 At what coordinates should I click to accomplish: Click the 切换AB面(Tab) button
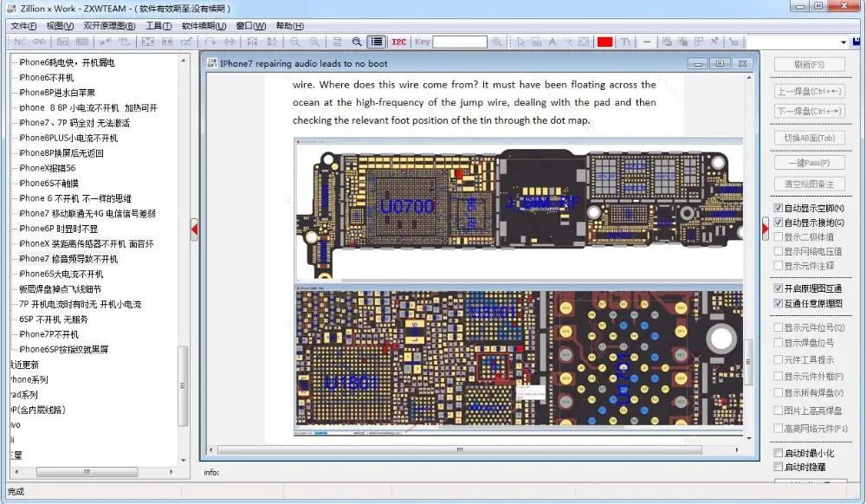809,138
